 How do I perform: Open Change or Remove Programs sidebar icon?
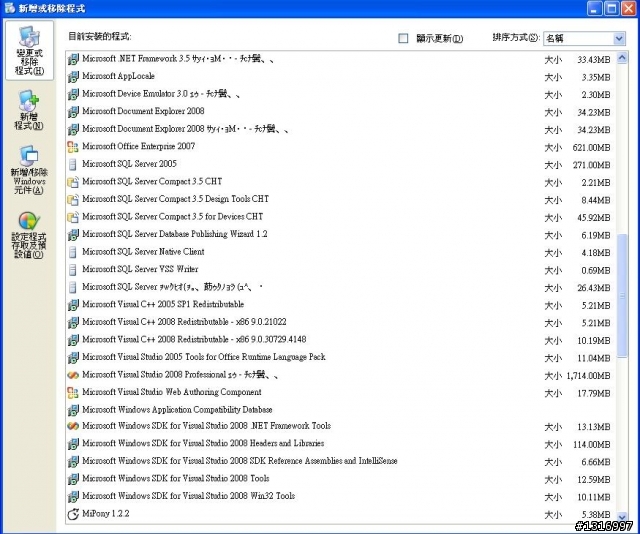pyautogui.click(x=29, y=50)
